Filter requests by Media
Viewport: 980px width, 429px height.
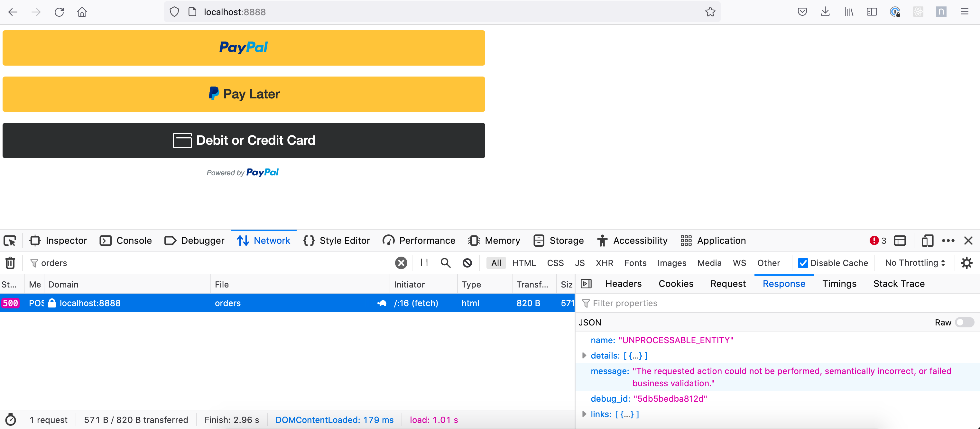(709, 263)
